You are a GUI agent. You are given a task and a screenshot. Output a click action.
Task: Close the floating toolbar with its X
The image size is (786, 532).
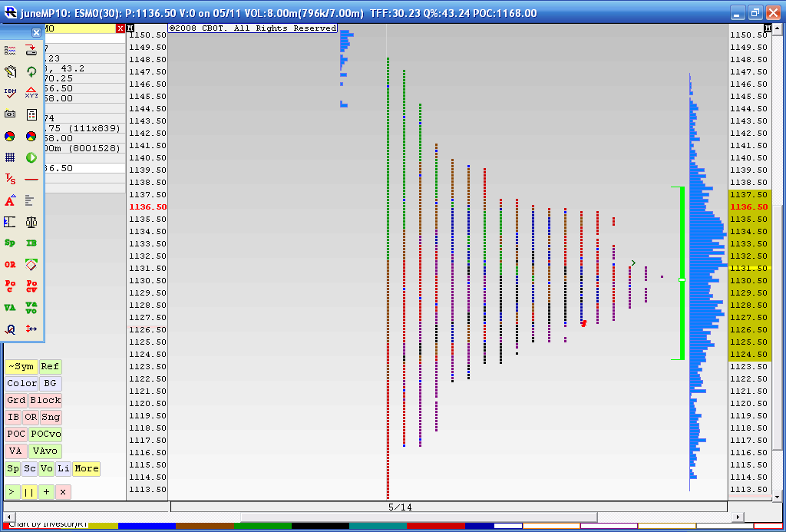pyautogui.click(x=36, y=32)
